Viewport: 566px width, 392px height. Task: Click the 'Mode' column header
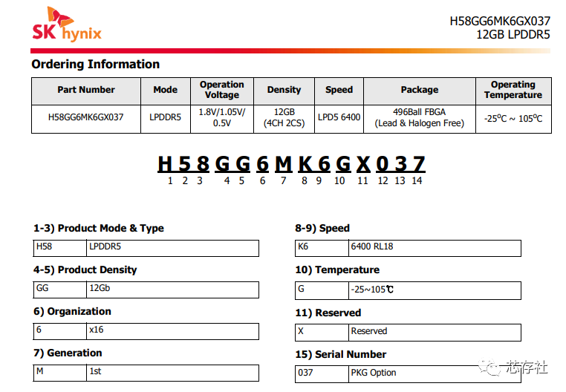click(166, 90)
